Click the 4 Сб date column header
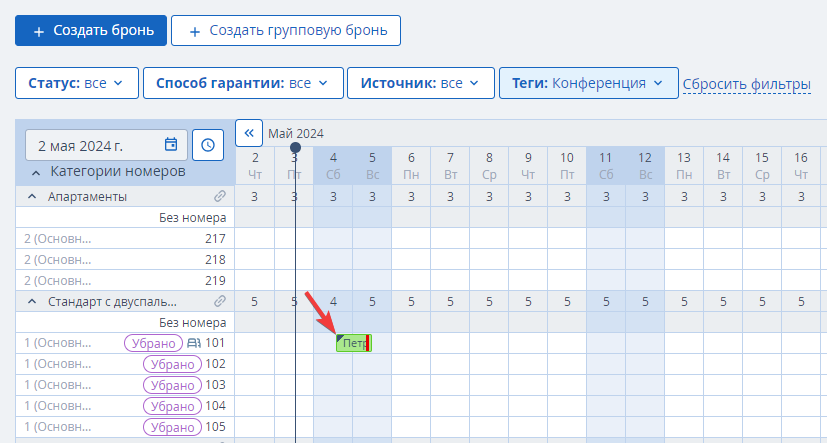Viewport: 827px width, 443px height. click(x=333, y=166)
